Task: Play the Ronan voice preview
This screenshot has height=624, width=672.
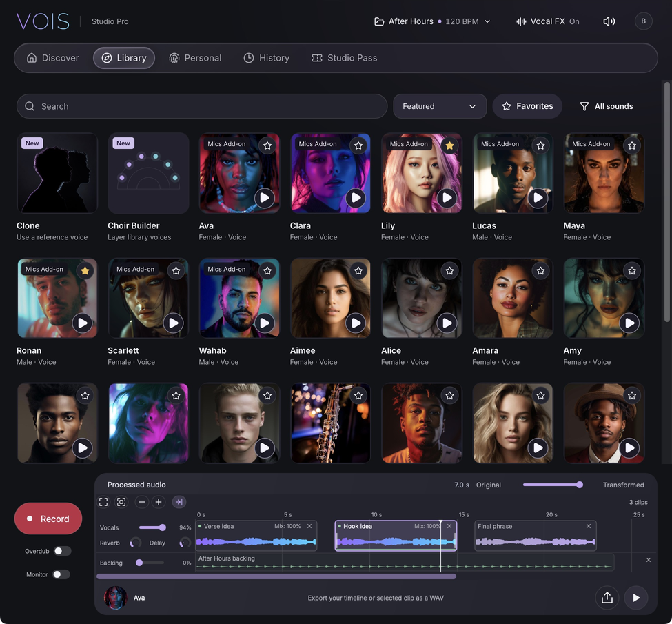Action: point(82,323)
